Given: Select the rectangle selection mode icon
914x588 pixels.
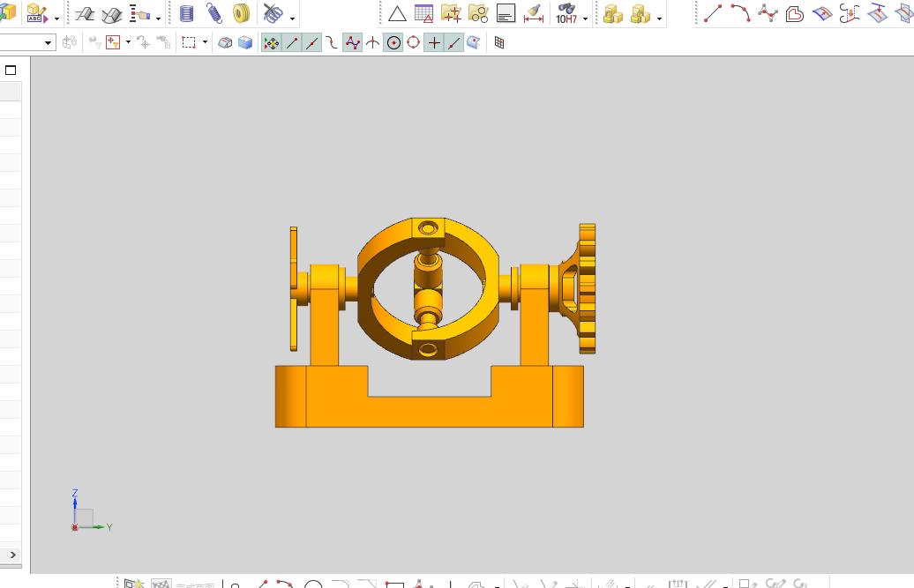Looking at the screenshot, I should coord(189,42).
